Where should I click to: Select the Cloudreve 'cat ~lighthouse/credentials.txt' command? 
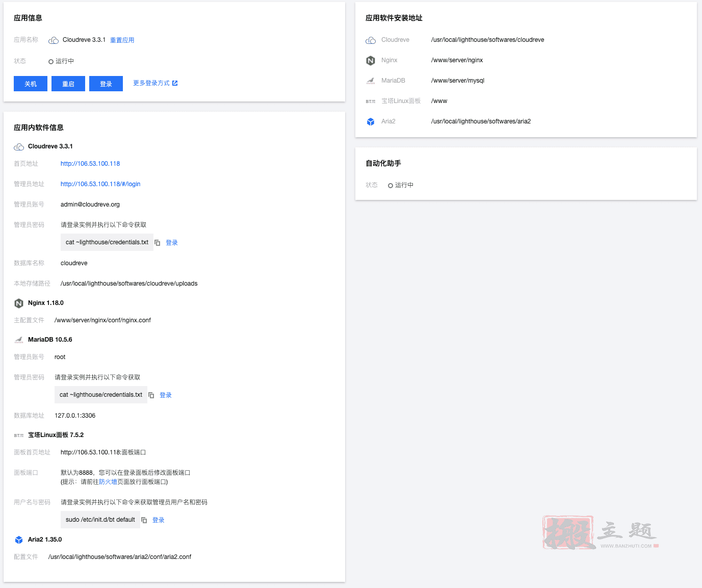click(x=107, y=242)
